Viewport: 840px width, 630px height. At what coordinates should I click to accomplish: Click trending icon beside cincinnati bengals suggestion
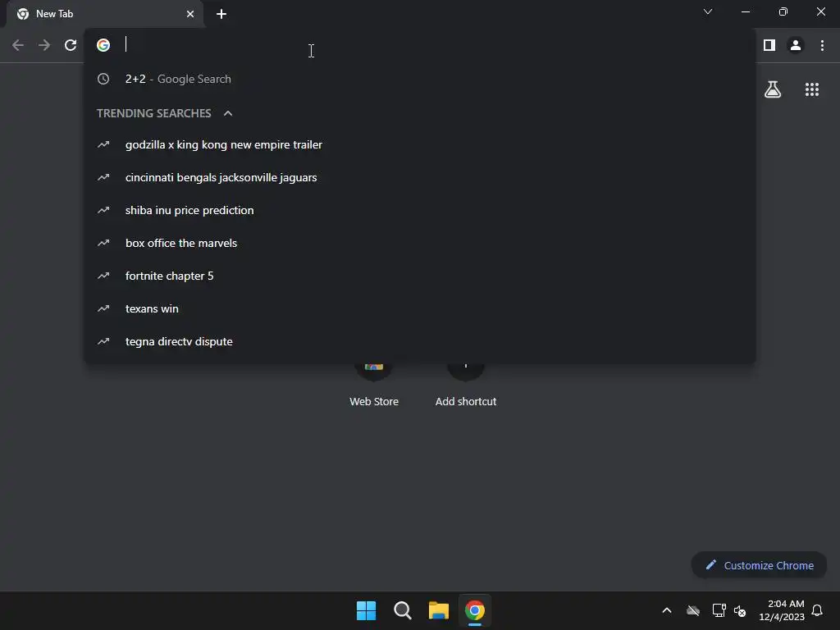[x=103, y=177]
